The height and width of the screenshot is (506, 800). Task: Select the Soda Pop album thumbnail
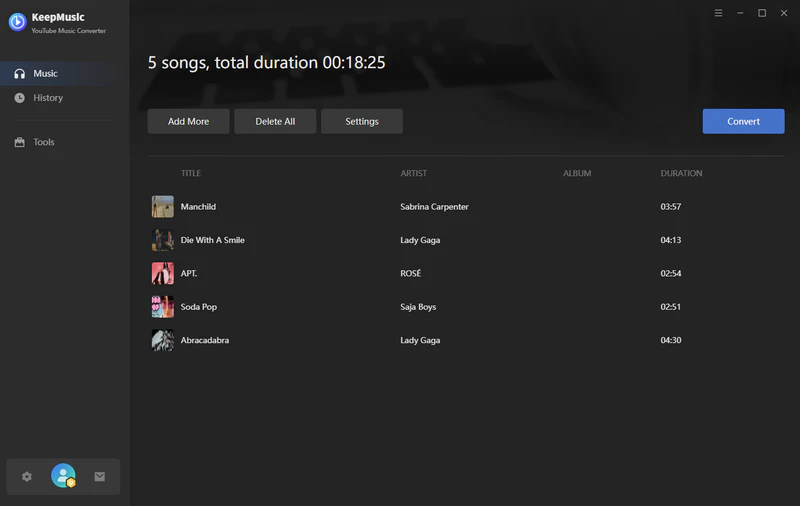pyautogui.click(x=163, y=307)
